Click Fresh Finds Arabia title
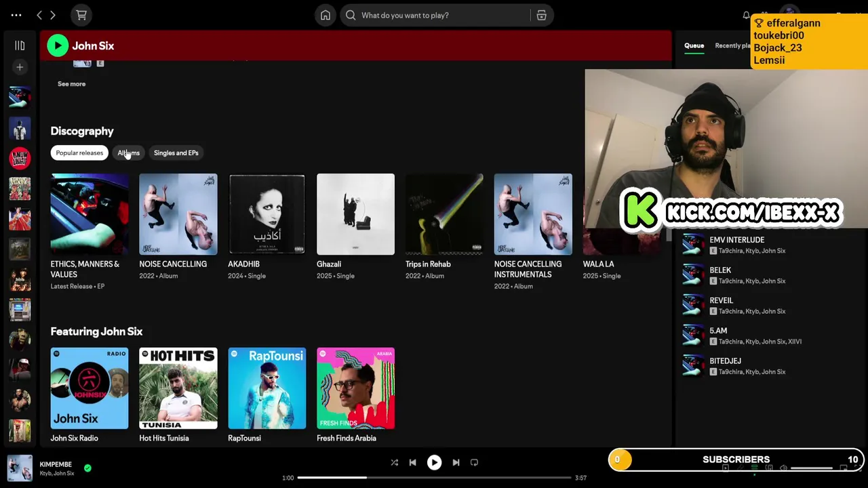This screenshot has height=488, width=868. (x=347, y=438)
